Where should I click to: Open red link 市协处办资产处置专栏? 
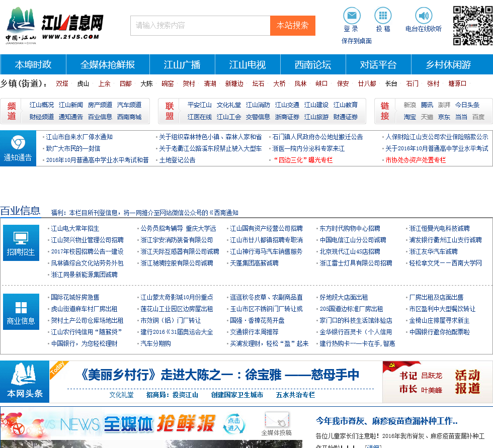[x=416, y=160]
